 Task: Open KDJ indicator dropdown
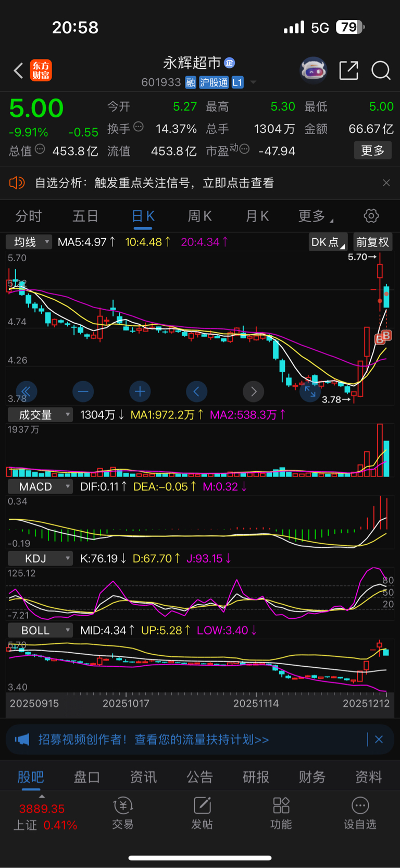point(40,559)
